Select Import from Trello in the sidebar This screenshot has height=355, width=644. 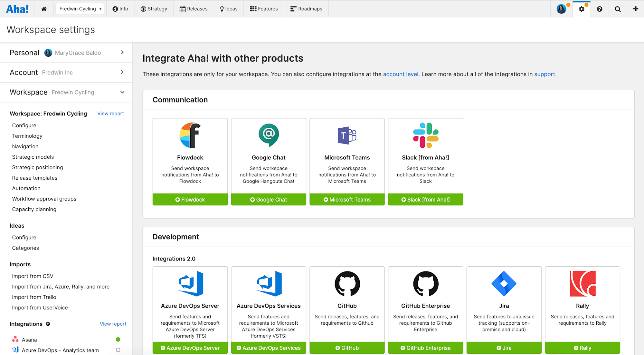pyautogui.click(x=34, y=297)
